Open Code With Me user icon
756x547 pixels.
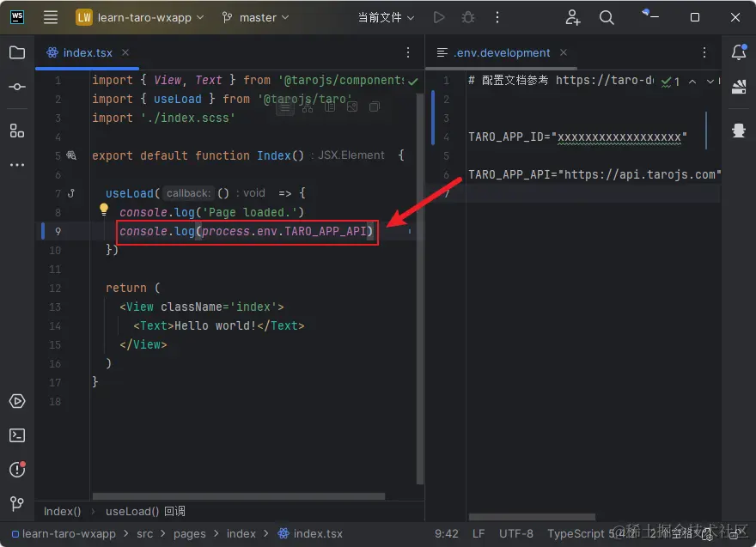click(x=572, y=17)
